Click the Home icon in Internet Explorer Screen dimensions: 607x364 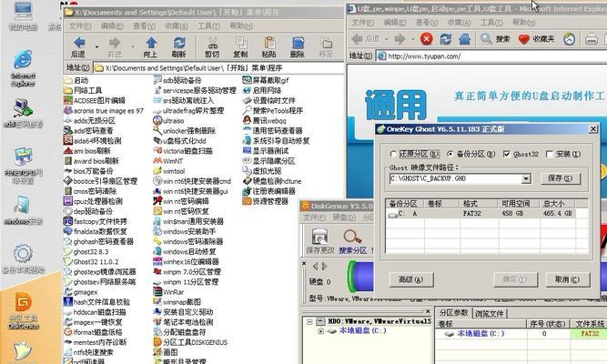coord(464,39)
